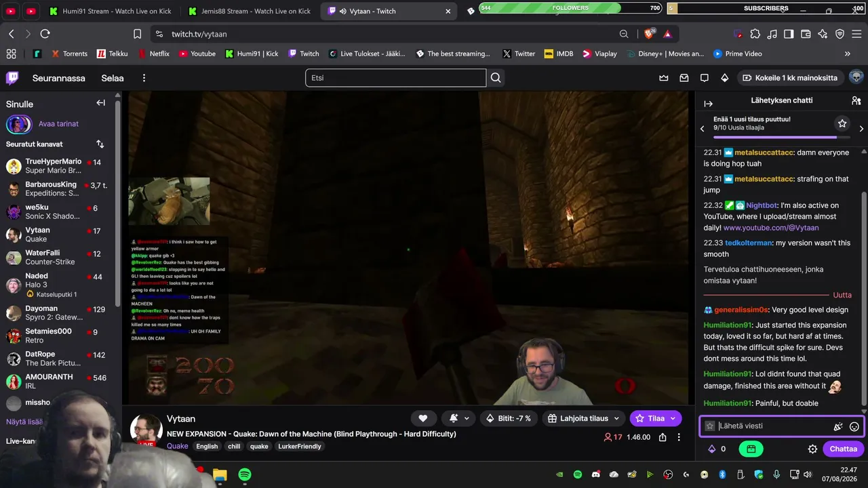Click the Avaa tarinat link

(x=58, y=124)
